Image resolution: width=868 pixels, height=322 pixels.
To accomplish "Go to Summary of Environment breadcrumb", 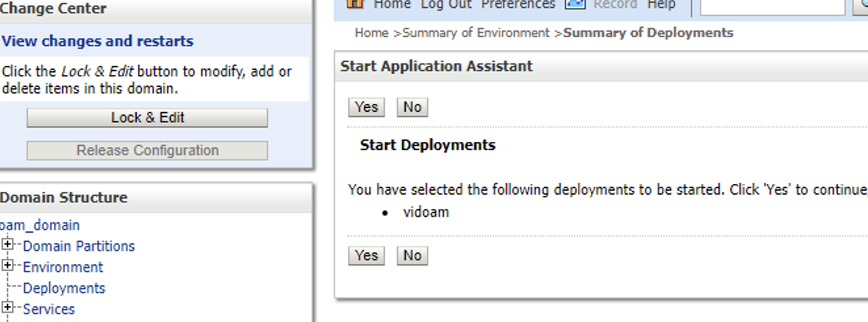I will point(475,33).
